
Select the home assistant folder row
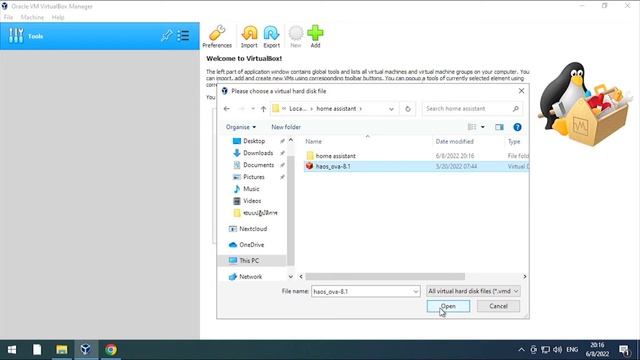tap(416, 156)
